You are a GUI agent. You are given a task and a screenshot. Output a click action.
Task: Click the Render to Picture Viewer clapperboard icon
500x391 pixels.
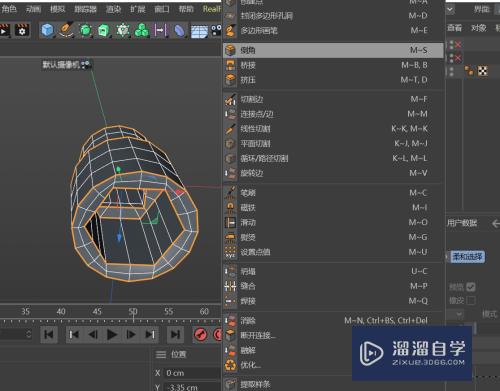(4, 30)
